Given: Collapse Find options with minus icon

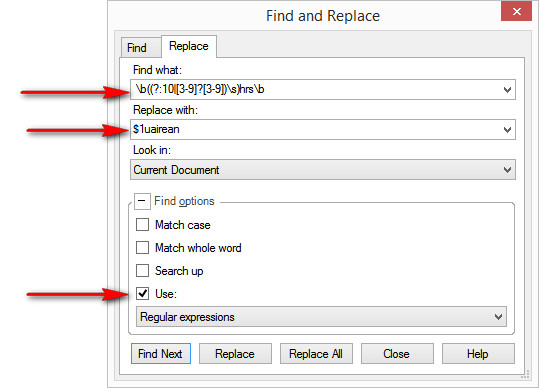Looking at the screenshot, I should click(142, 201).
